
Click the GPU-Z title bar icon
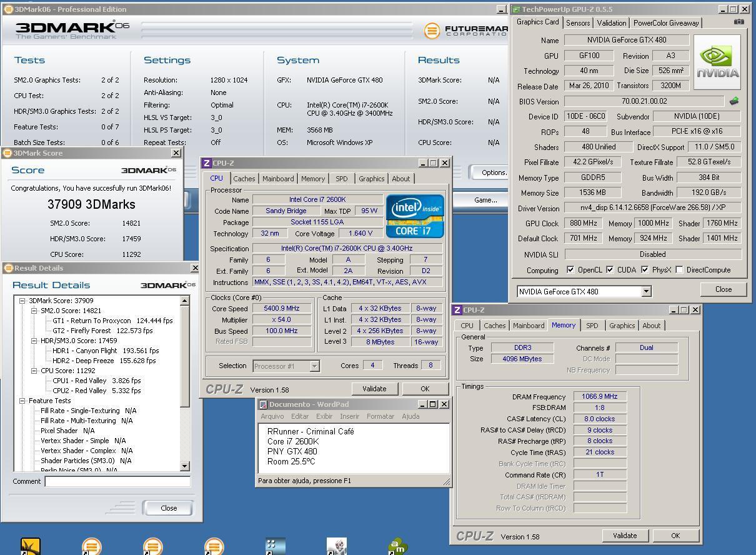[x=516, y=9]
